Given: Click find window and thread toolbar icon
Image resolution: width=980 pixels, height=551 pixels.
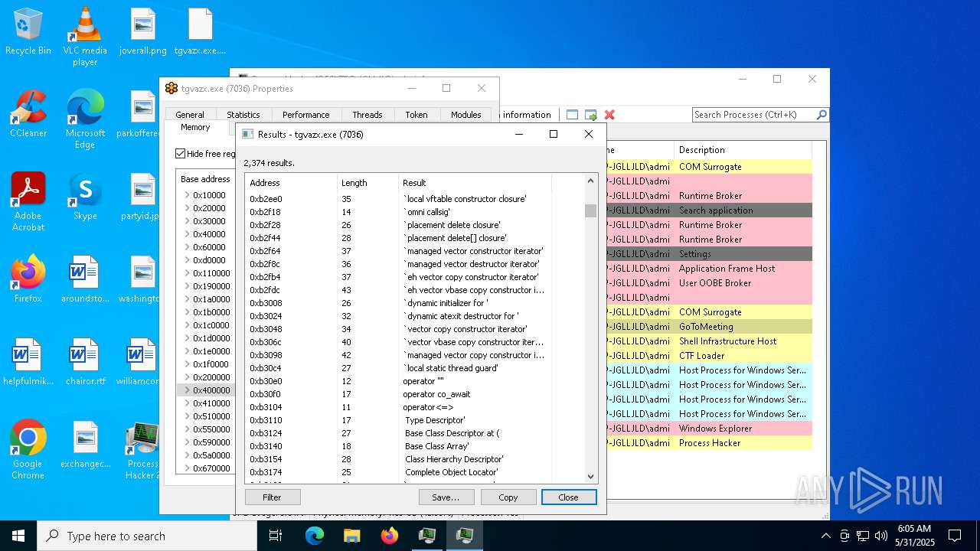Looking at the screenshot, I should (591, 115).
